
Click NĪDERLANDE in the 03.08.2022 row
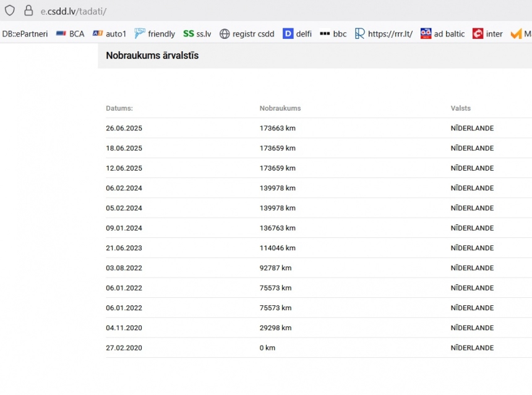[x=472, y=268]
